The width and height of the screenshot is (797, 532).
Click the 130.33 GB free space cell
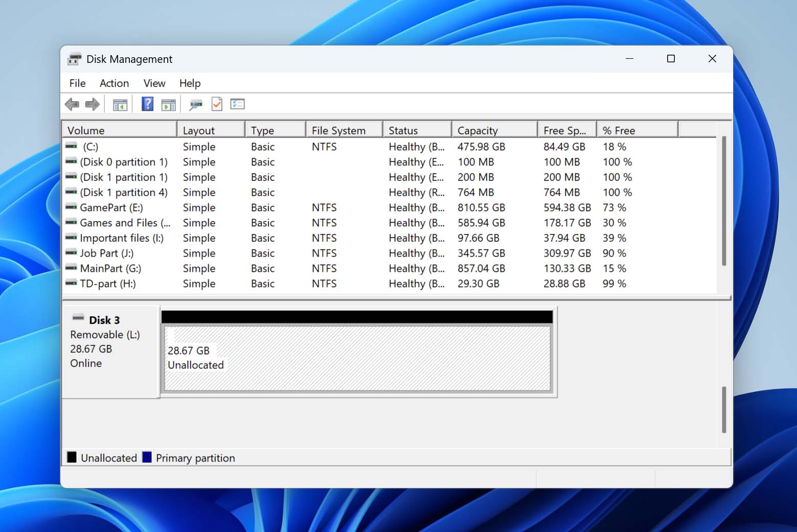pyautogui.click(x=567, y=268)
